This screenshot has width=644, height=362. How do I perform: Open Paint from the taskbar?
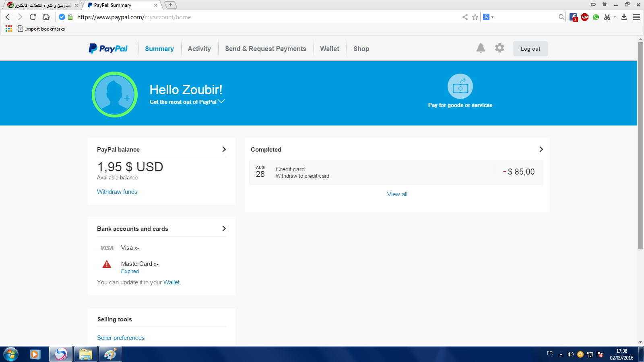click(x=110, y=354)
